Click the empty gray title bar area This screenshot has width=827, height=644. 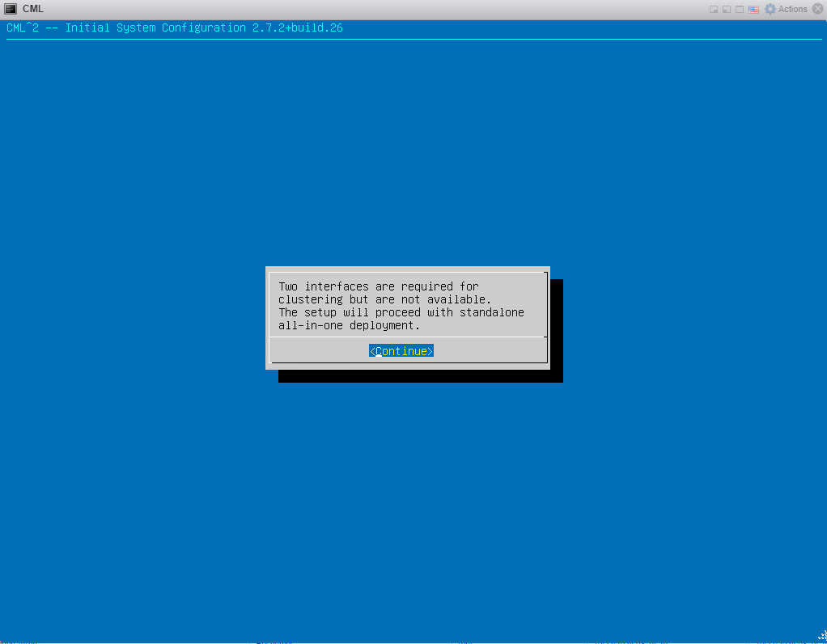pyautogui.click(x=369, y=9)
